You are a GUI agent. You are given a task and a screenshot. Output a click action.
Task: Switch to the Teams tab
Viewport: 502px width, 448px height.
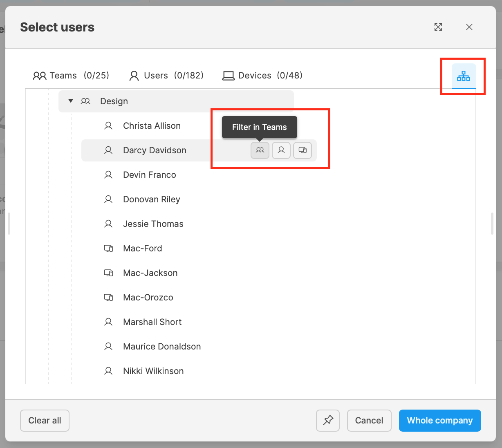71,76
